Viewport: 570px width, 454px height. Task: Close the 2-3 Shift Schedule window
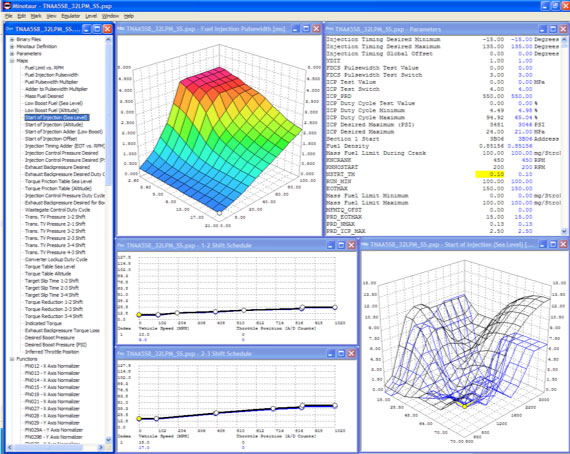[351, 353]
